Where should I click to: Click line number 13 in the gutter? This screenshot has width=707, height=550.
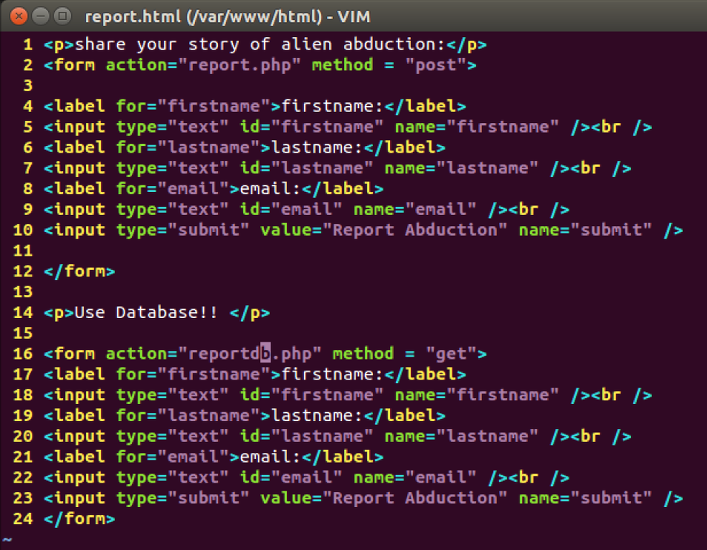click(x=23, y=292)
